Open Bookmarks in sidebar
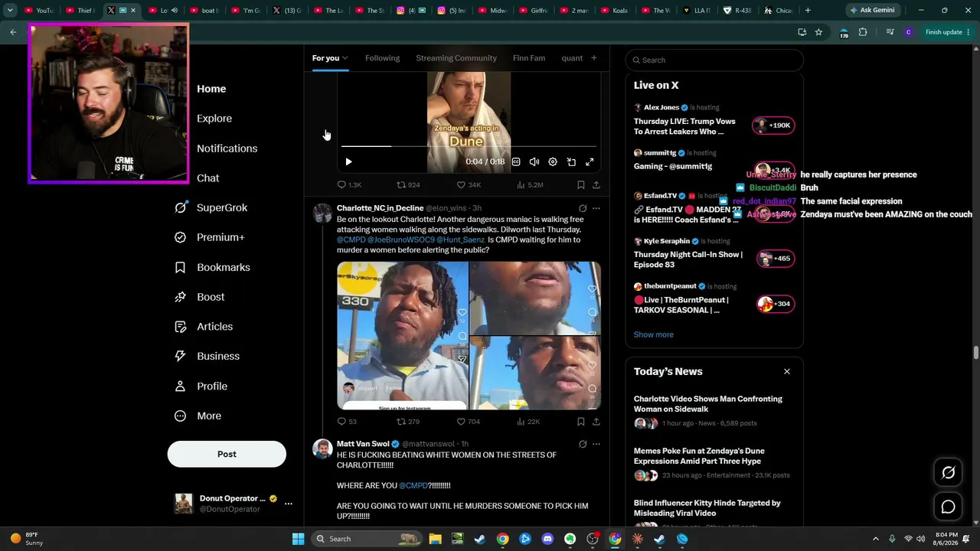 [x=212, y=267]
